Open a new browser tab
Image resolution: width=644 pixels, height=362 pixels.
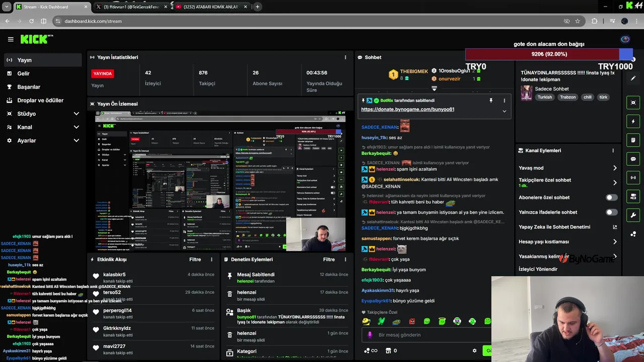click(x=258, y=7)
